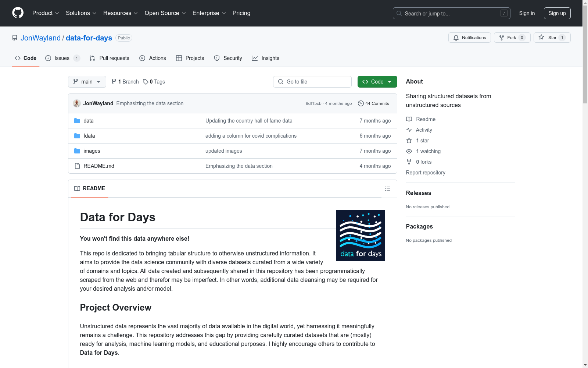Switch to the Insights tab

pyautogui.click(x=265, y=58)
